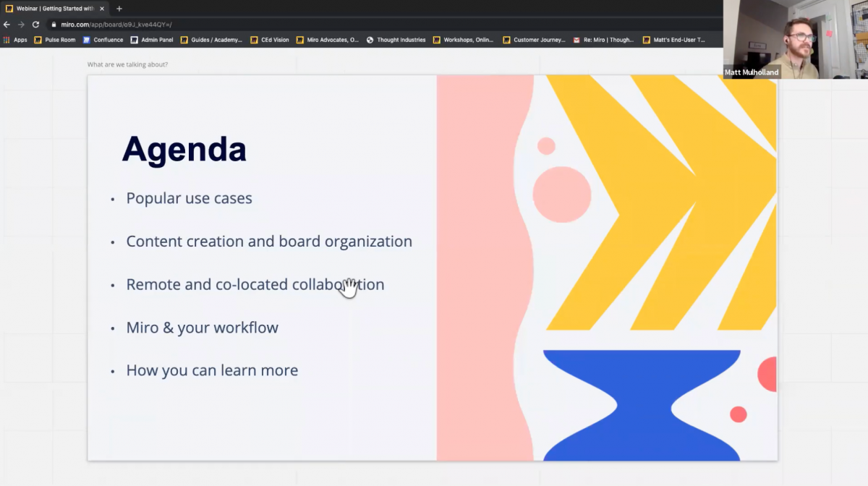Go forward with the browser forward arrow
Viewport: 868px width, 486px height.
pos(21,24)
